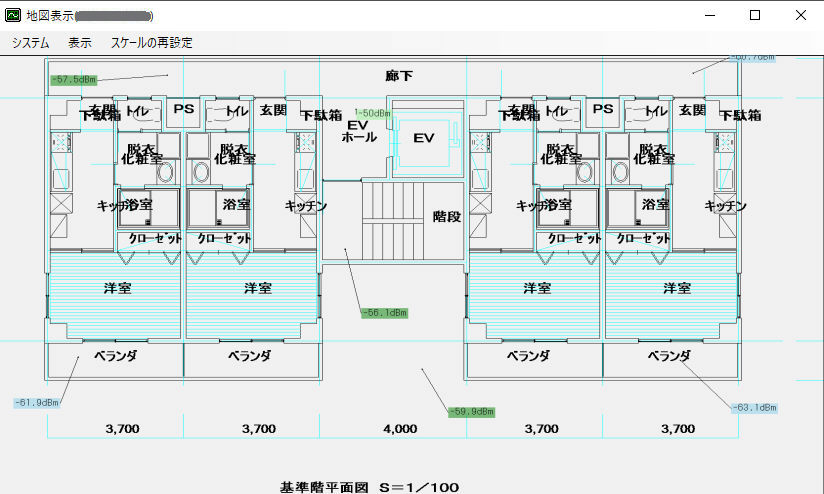Click the 階段 staircase label
The height and width of the screenshot is (494, 824).
(x=446, y=216)
